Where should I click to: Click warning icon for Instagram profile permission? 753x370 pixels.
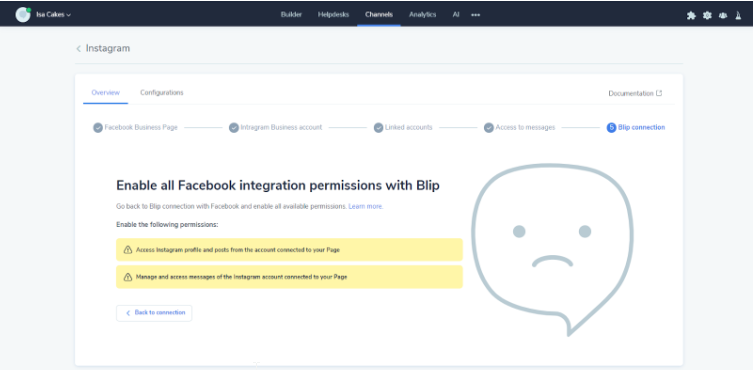pos(128,250)
